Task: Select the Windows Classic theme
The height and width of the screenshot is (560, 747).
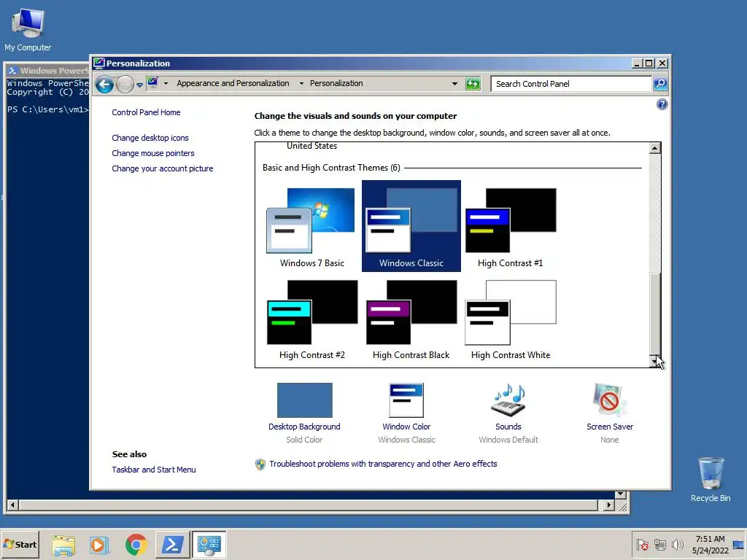Action: (411, 227)
